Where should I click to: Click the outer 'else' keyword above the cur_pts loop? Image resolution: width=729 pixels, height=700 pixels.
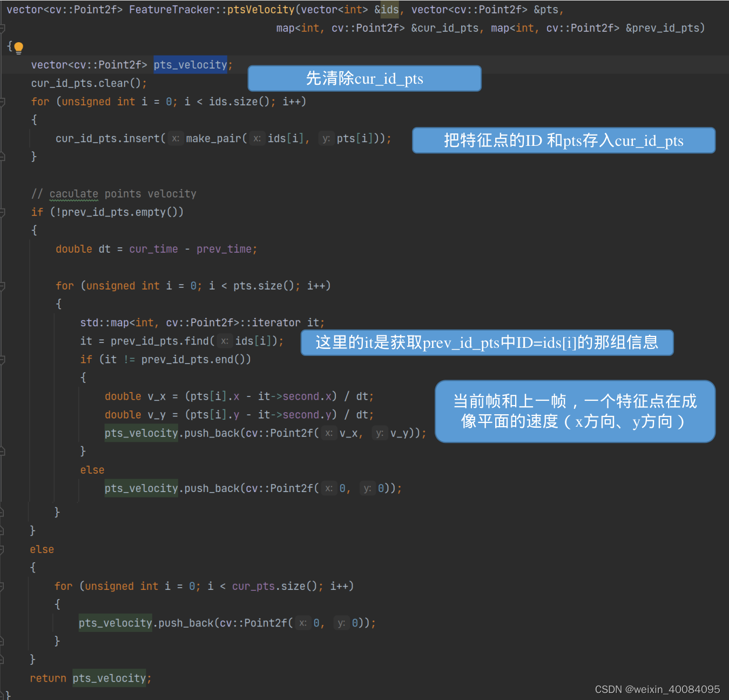tap(42, 549)
